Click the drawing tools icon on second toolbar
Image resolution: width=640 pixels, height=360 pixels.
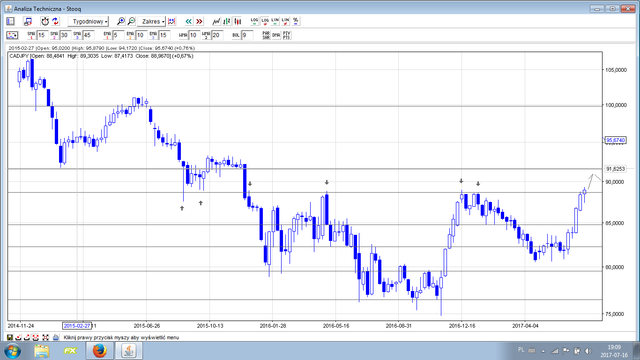[x=12, y=36]
